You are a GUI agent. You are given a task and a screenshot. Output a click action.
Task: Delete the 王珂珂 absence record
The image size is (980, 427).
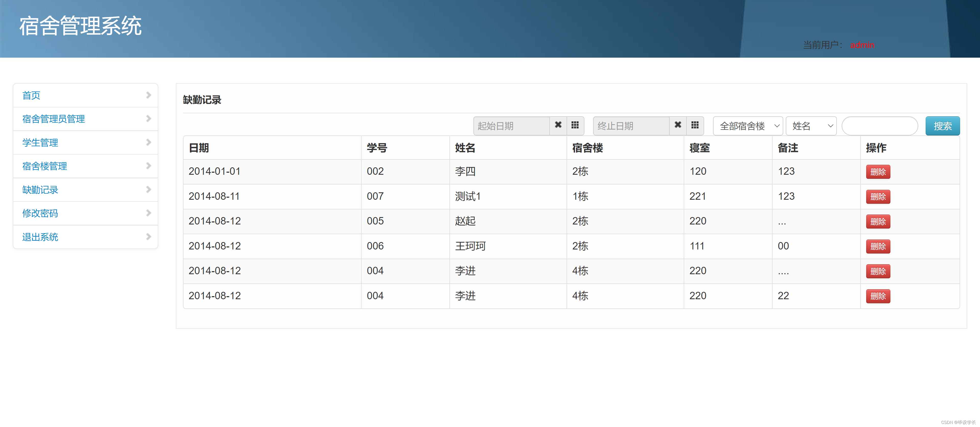click(878, 246)
